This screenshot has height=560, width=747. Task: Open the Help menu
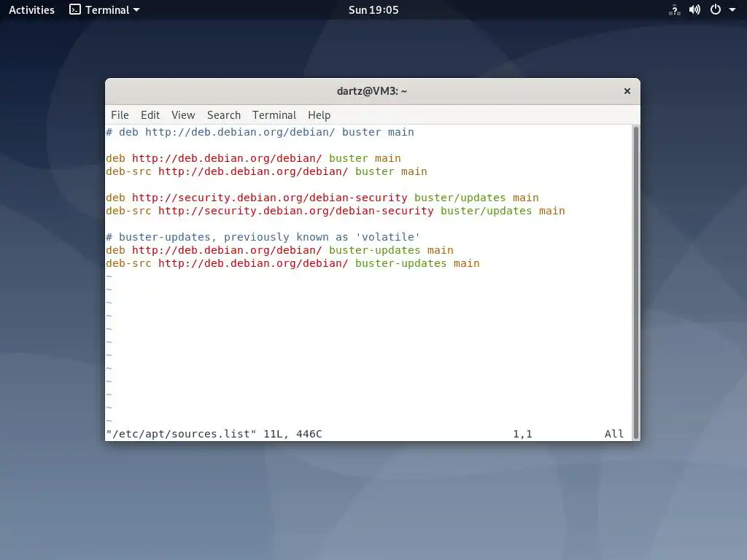coord(319,114)
